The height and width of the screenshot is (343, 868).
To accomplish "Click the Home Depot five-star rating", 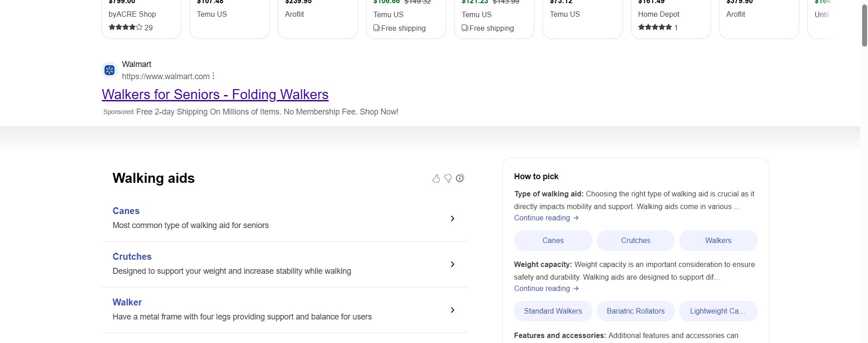I will (654, 27).
